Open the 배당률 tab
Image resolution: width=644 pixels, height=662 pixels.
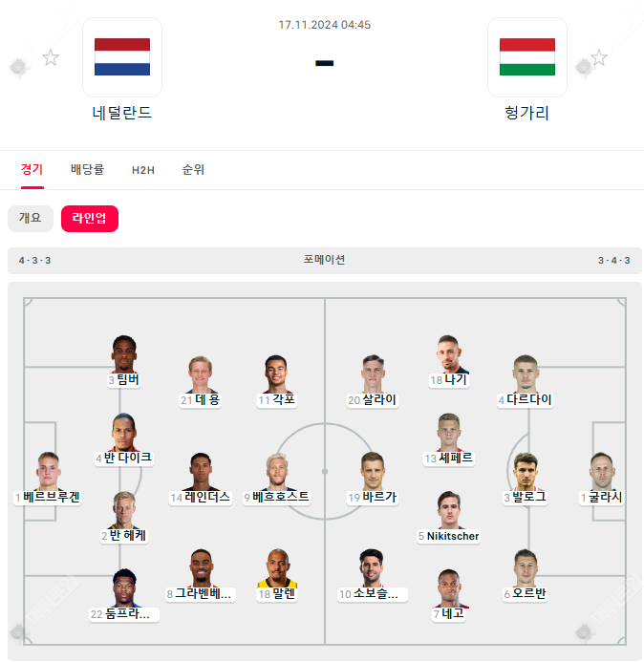click(x=87, y=170)
